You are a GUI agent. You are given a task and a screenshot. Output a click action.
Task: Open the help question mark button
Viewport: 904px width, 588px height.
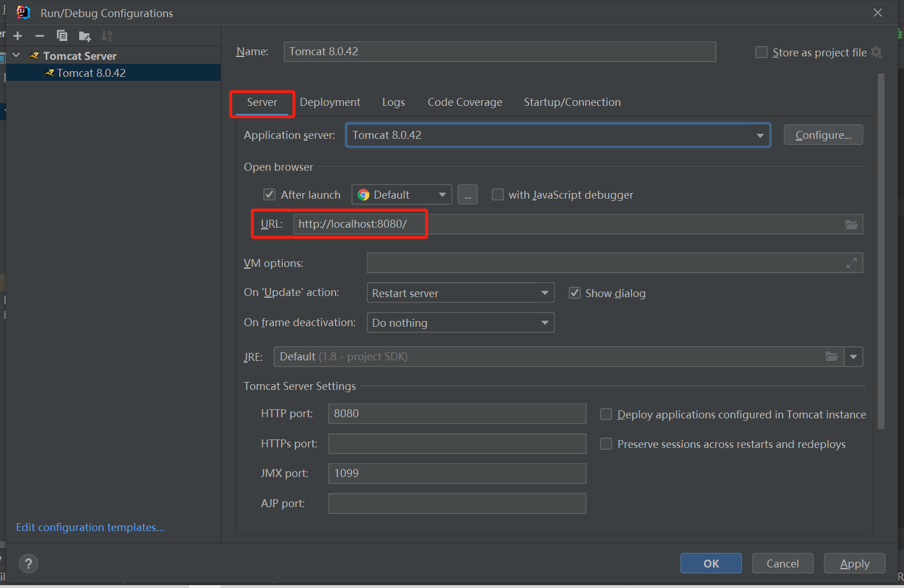(x=28, y=564)
